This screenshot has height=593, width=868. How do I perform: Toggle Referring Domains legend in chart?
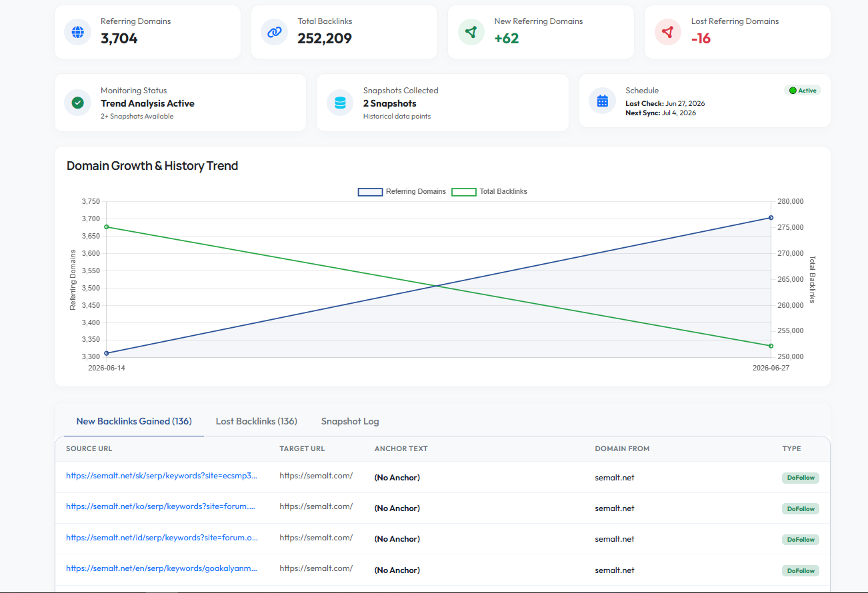click(x=402, y=191)
